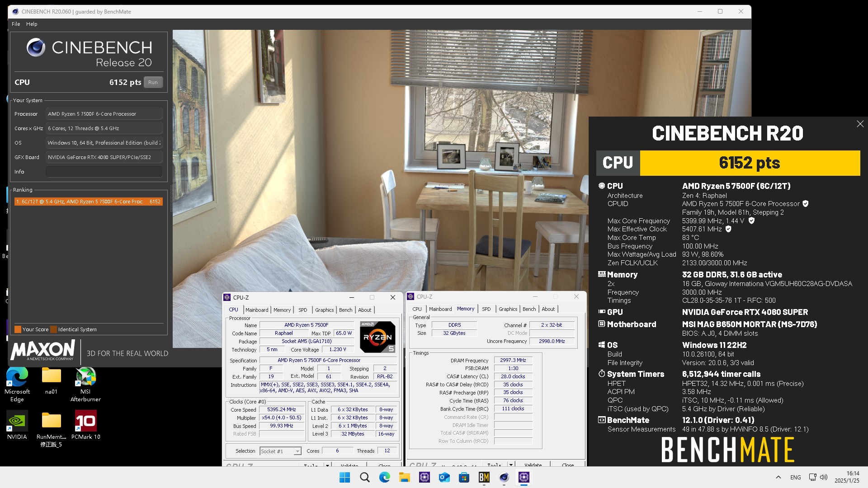
Task: Open the Tools dropdown arrow in left CPU-Z
Action: pos(327,465)
